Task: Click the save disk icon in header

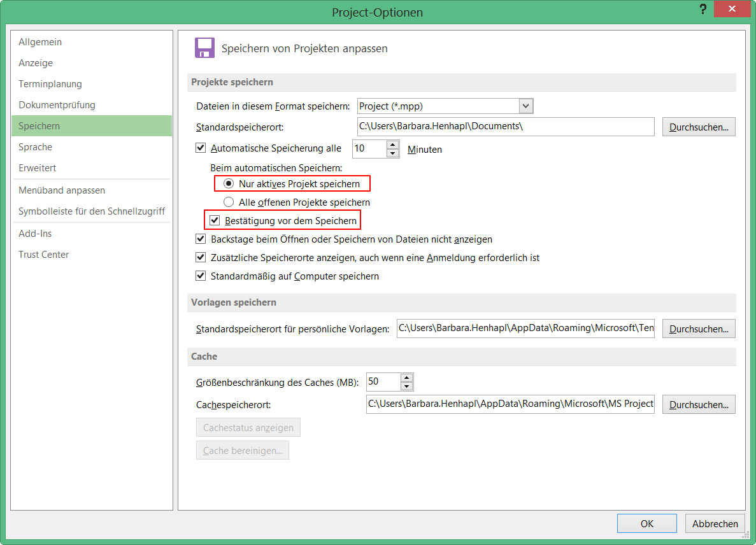Action: point(204,48)
